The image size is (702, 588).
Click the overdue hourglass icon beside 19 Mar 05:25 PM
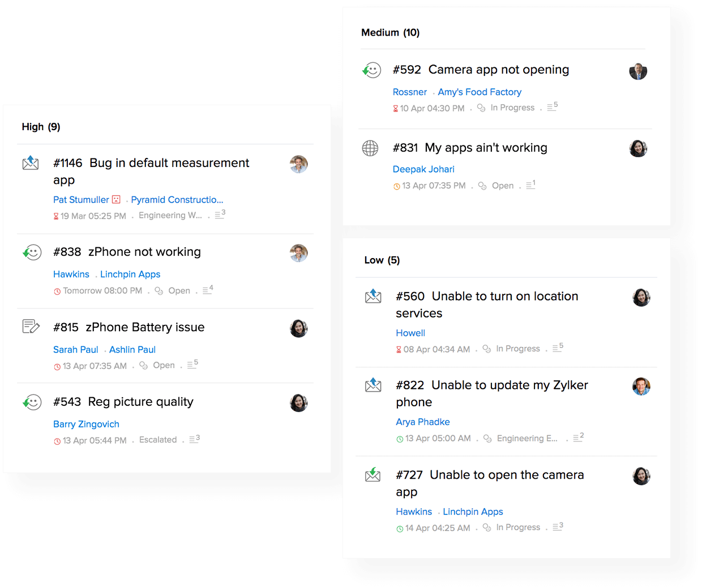(56, 216)
